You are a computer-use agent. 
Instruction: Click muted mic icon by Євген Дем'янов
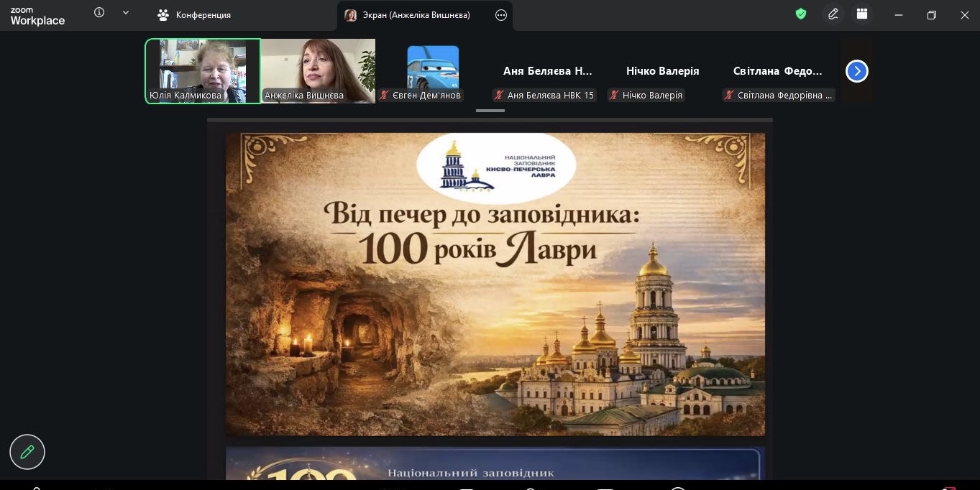[x=385, y=96]
